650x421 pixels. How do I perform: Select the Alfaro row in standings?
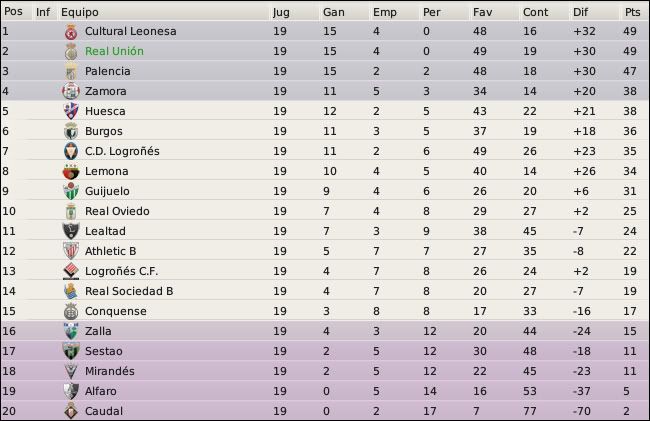[325, 391]
